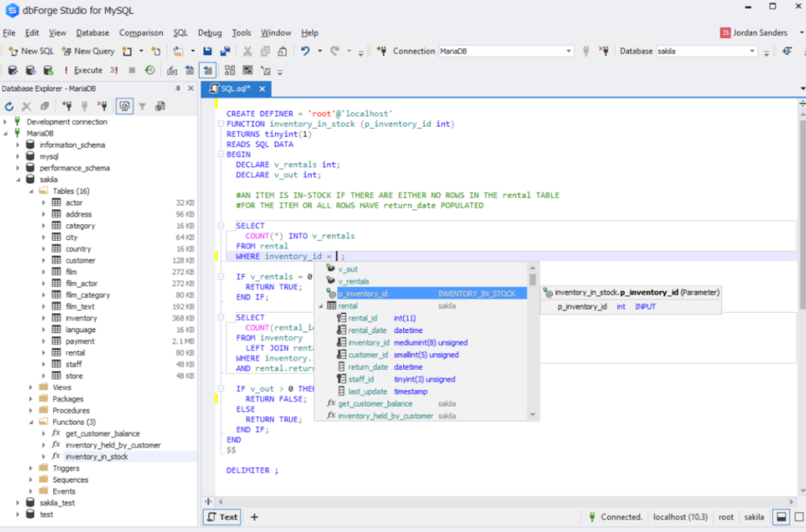
Task: Collapse the SELECT COUNT(*) code block
Action: 220,225
